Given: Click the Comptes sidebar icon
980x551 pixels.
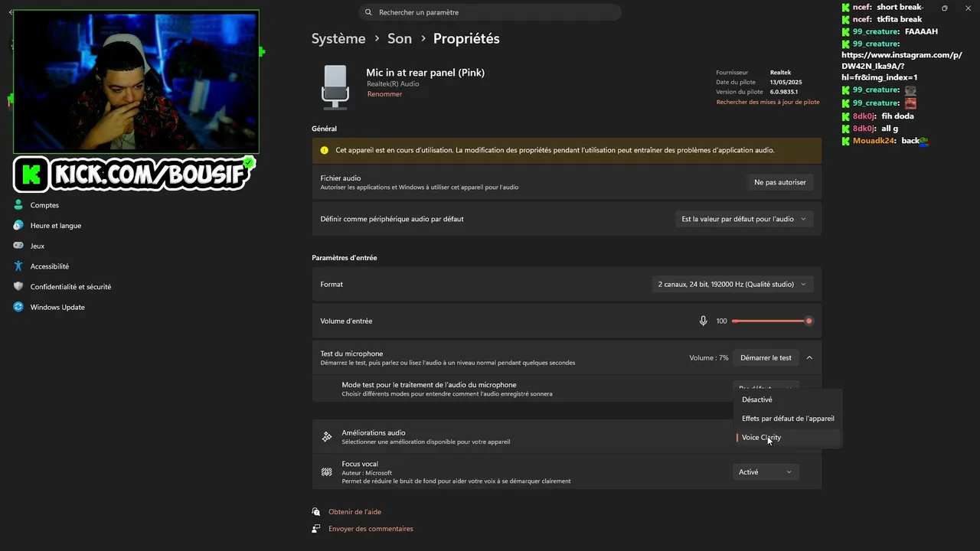Looking at the screenshot, I should (18, 205).
